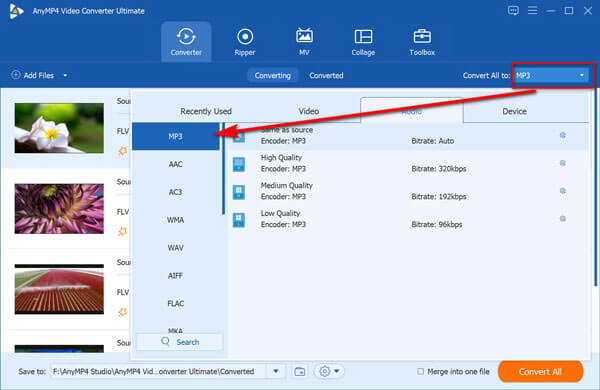
Task: Click the format Search field
Action: (x=179, y=342)
